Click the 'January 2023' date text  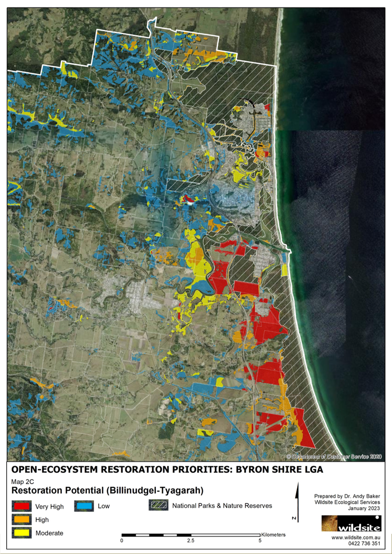(364, 508)
